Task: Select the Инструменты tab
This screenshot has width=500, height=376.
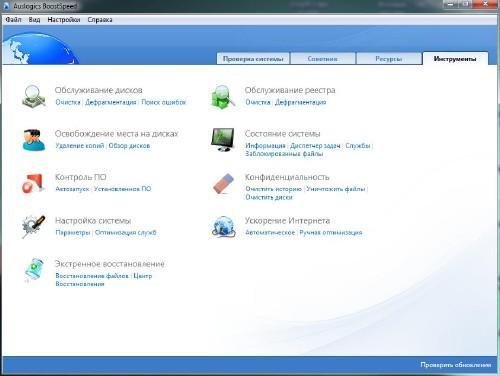Action: [x=455, y=59]
